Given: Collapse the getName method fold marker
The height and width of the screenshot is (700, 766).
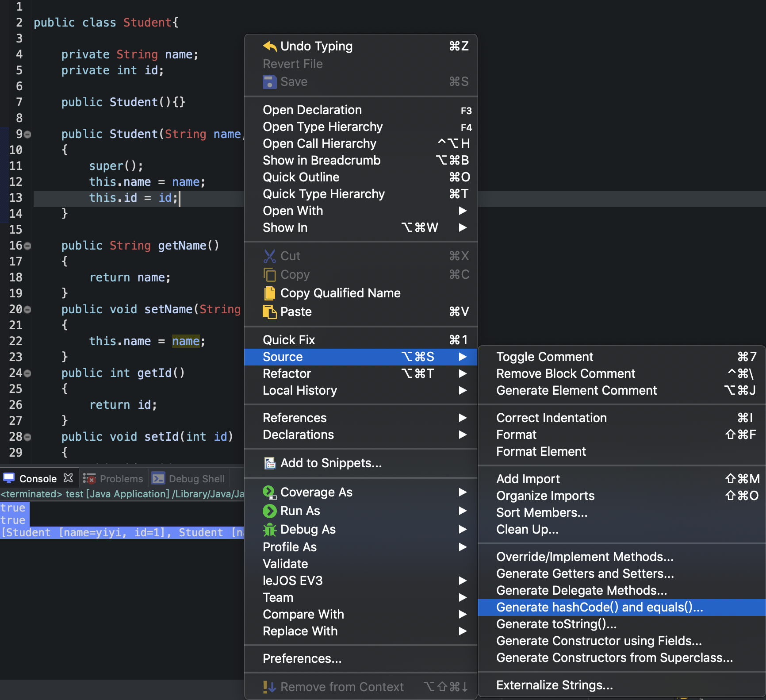Looking at the screenshot, I should (x=27, y=246).
